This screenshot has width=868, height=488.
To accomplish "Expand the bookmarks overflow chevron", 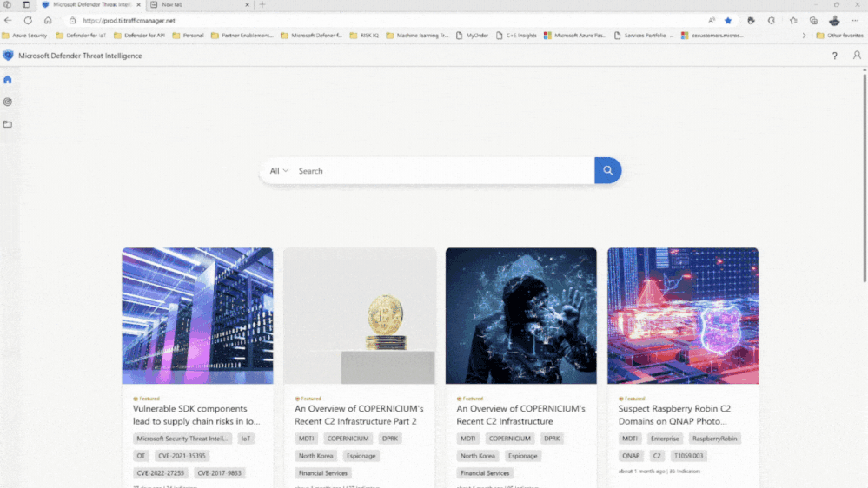I will (x=805, y=36).
